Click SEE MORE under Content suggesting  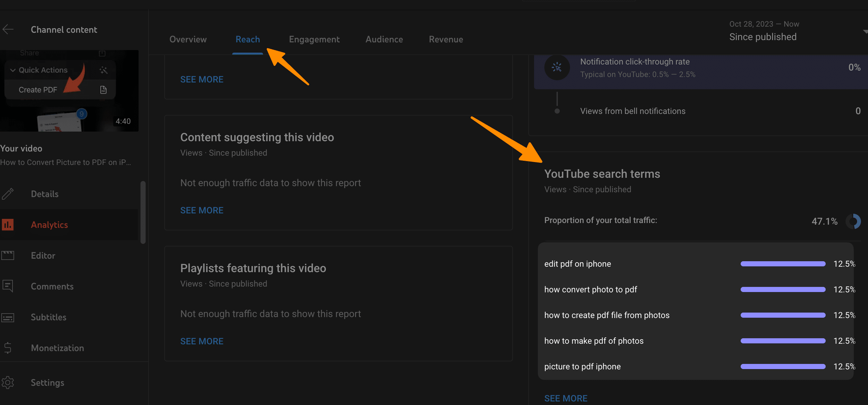click(x=202, y=210)
